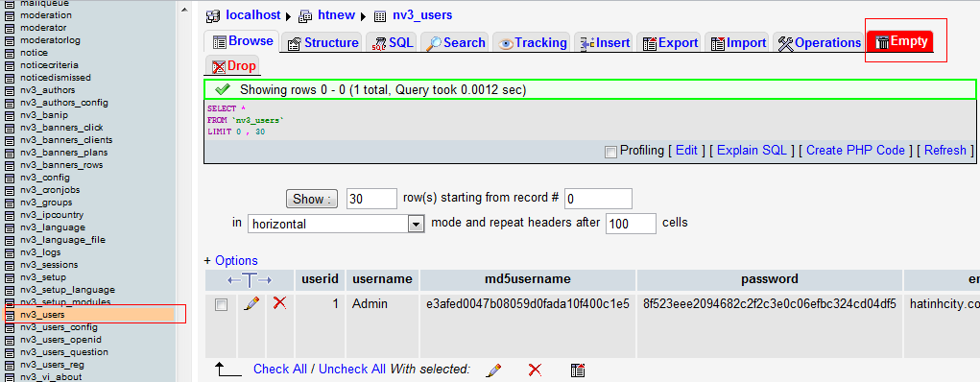Screen dimensions: 980x382
Task: Select nv3_authors table in sidebar
Action: click(x=47, y=90)
